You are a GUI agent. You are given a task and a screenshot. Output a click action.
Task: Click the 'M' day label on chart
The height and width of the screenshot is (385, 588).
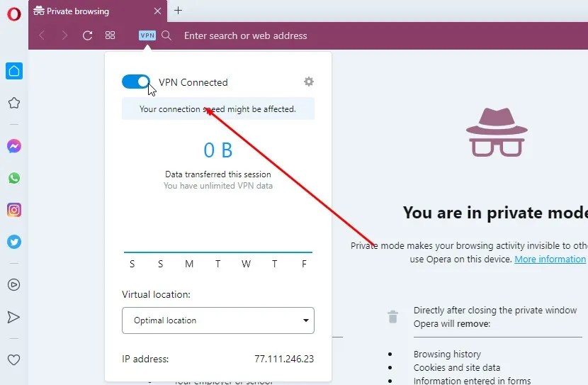[189, 264]
